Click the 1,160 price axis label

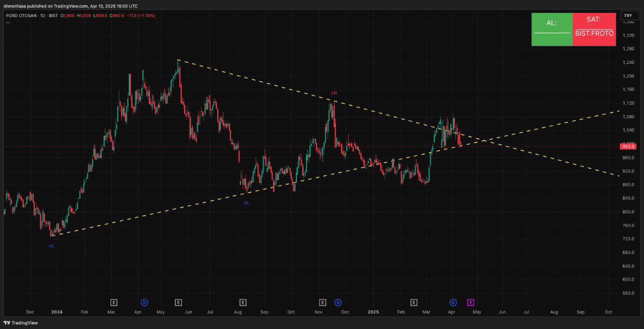(x=627, y=89)
